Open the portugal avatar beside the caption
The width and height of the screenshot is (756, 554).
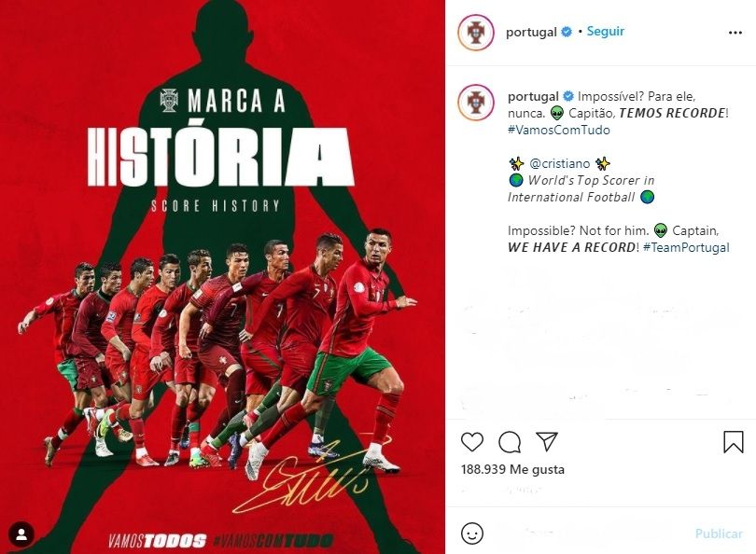point(476,103)
